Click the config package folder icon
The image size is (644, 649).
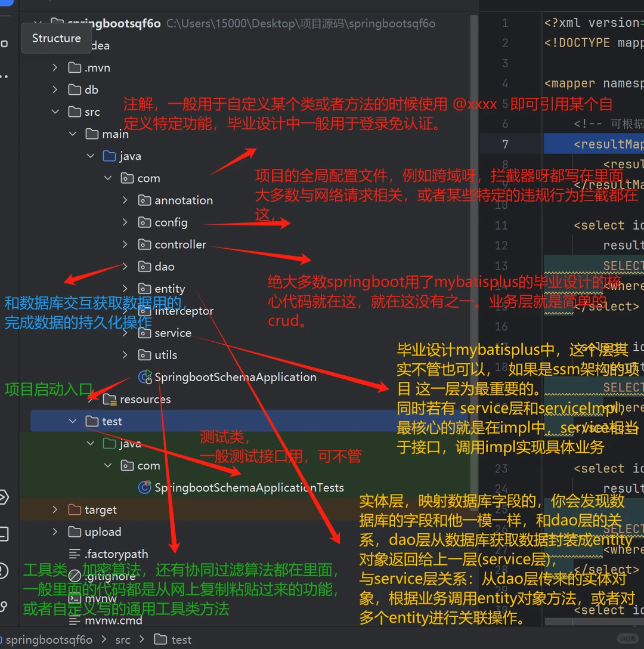[x=144, y=222]
